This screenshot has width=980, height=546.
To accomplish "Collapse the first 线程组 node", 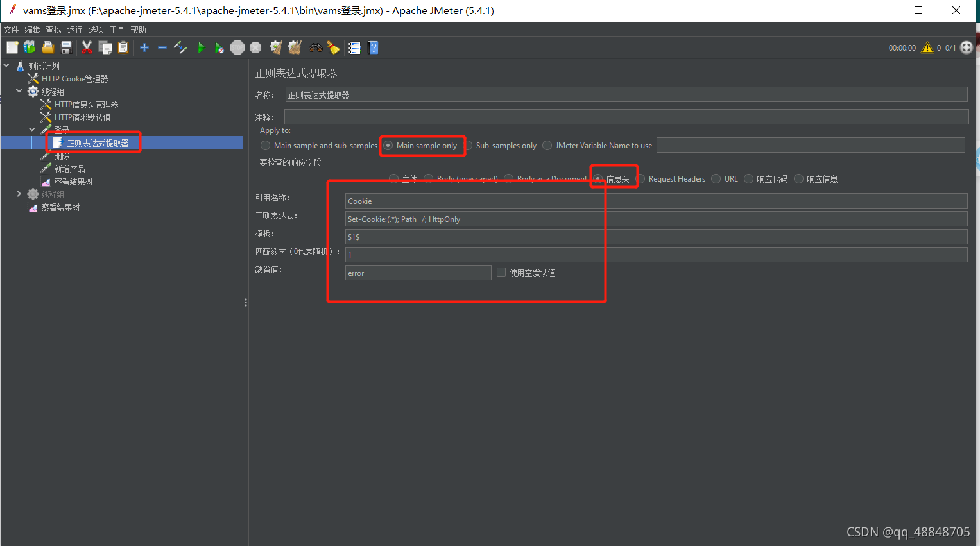I will click(x=19, y=91).
